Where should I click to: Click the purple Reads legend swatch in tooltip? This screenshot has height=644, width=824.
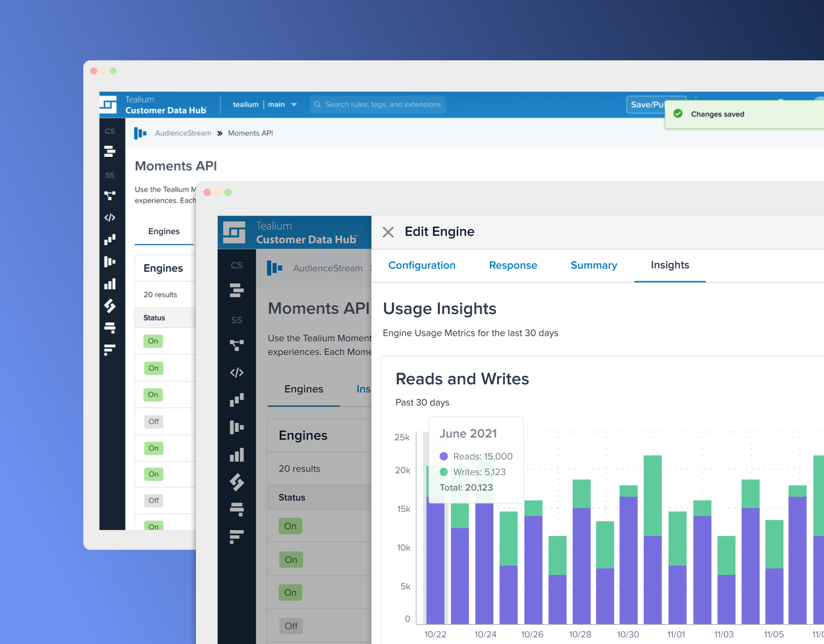click(444, 456)
